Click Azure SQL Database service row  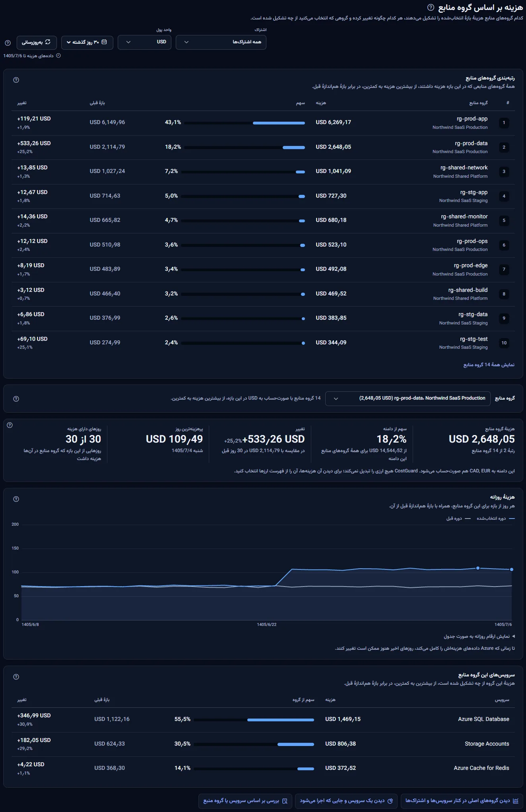click(263, 720)
